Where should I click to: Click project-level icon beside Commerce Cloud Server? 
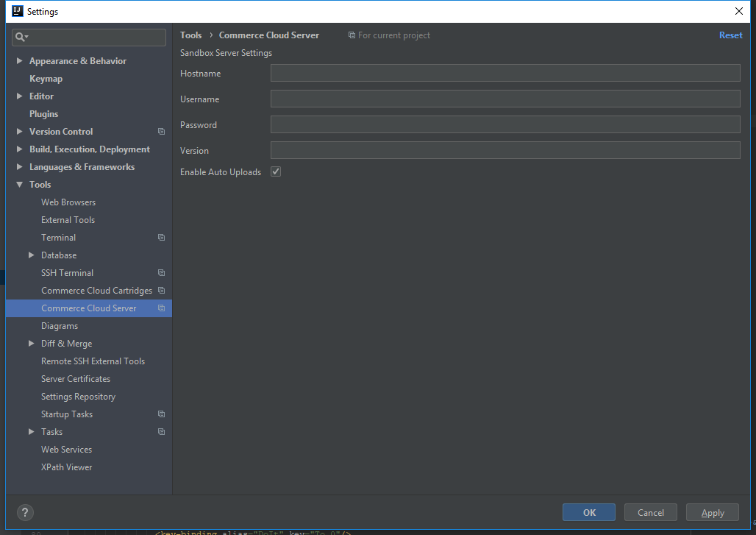[x=162, y=308]
